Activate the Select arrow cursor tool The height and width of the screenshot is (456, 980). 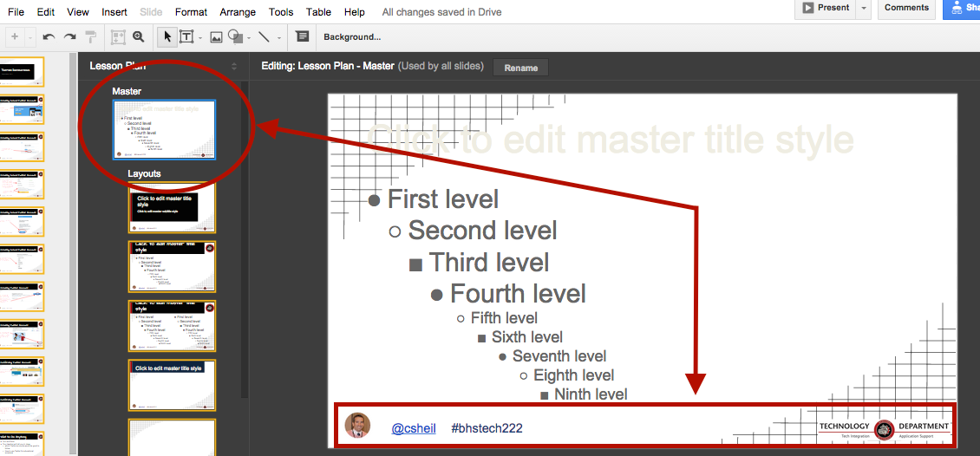coord(167,37)
